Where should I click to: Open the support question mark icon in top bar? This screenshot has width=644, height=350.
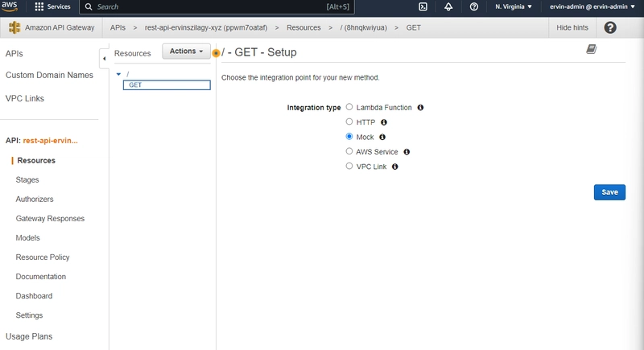474,6
